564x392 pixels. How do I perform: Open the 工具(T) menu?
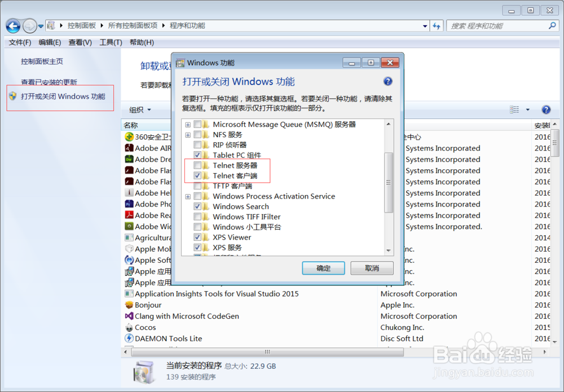pyautogui.click(x=111, y=42)
